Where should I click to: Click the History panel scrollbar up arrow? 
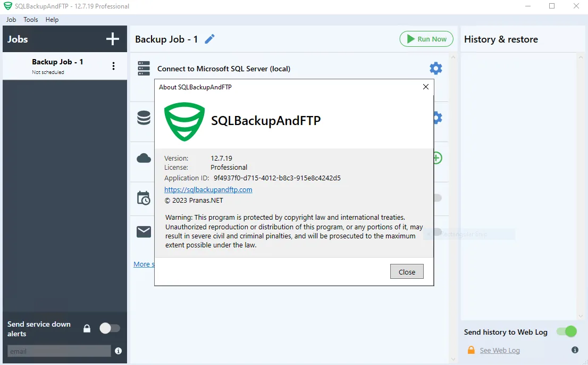click(x=581, y=57)
